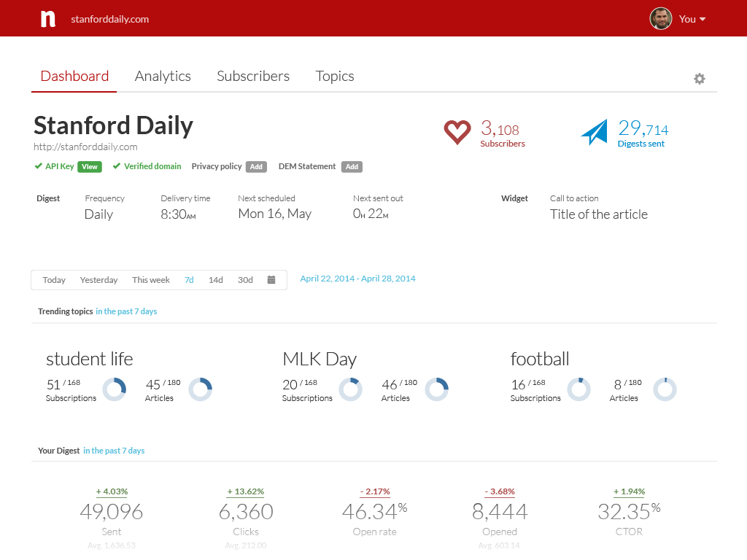Open the April 22 - April 28 date range
Viewport: 747px width, 560px height.
tap(357, 279)
